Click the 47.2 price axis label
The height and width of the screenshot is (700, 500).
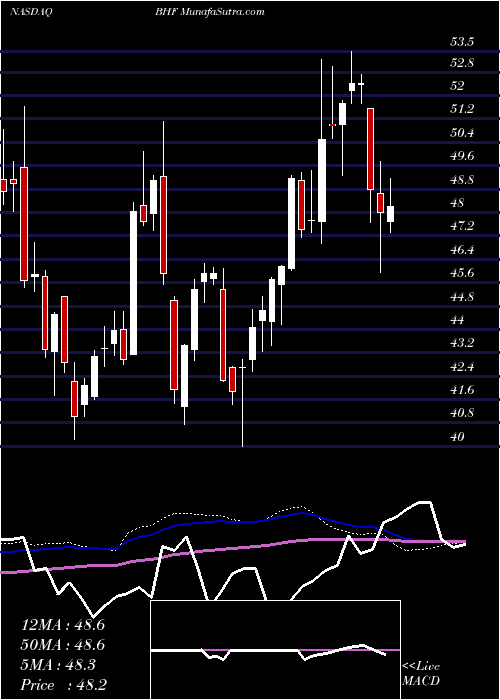coord(462,226)
